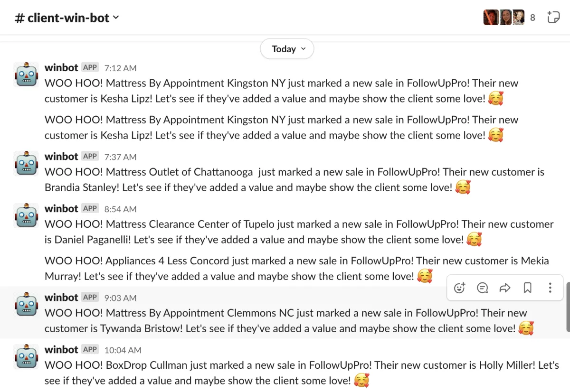570x392 pixels.
Task: Forward message using the share arrow icon
Action: point(505,288)
